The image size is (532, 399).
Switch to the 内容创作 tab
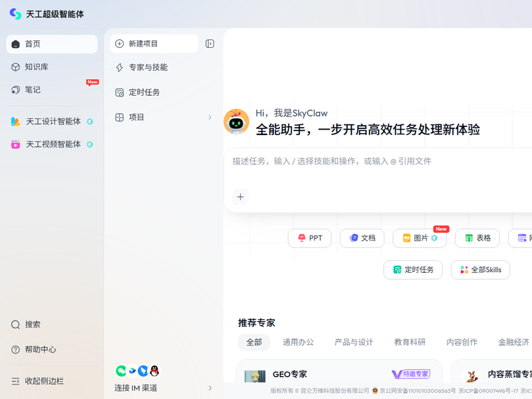462,342
